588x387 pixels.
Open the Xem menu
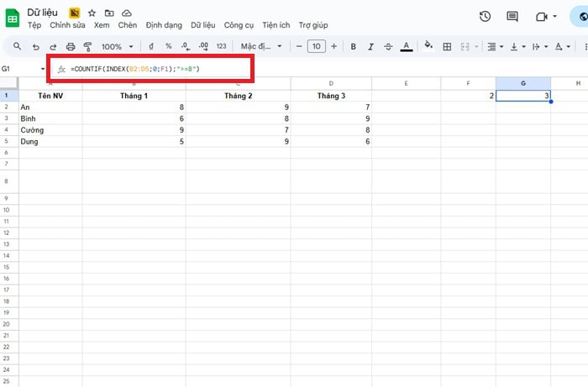[x=102, y=25]
